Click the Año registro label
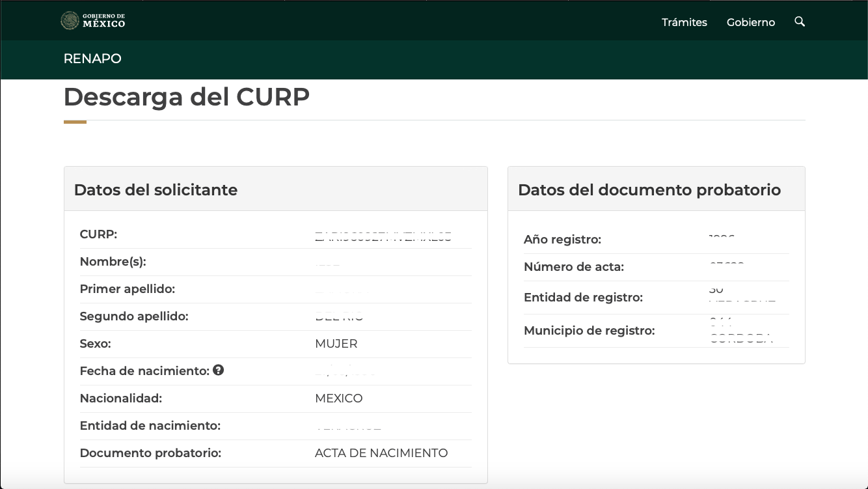Screen dimensions: 868x489 coord(562,240)
